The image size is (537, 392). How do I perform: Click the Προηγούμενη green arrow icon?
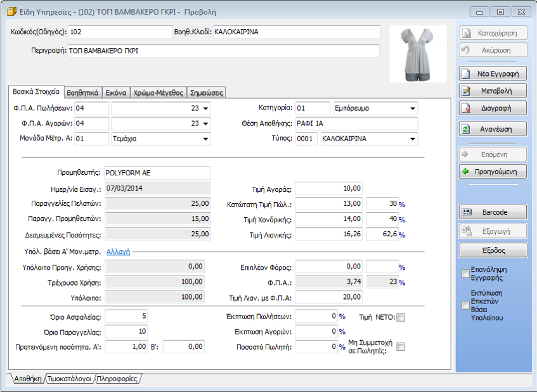[x=465, y=171]
